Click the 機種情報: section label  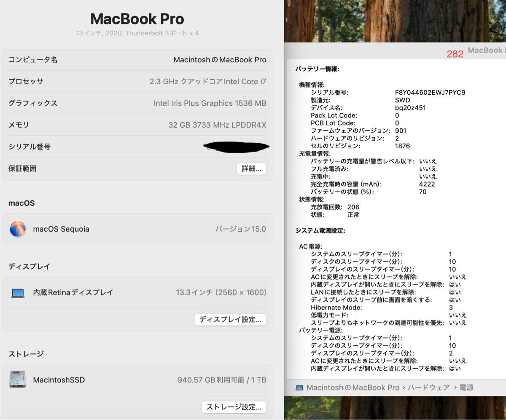point(312,85)
